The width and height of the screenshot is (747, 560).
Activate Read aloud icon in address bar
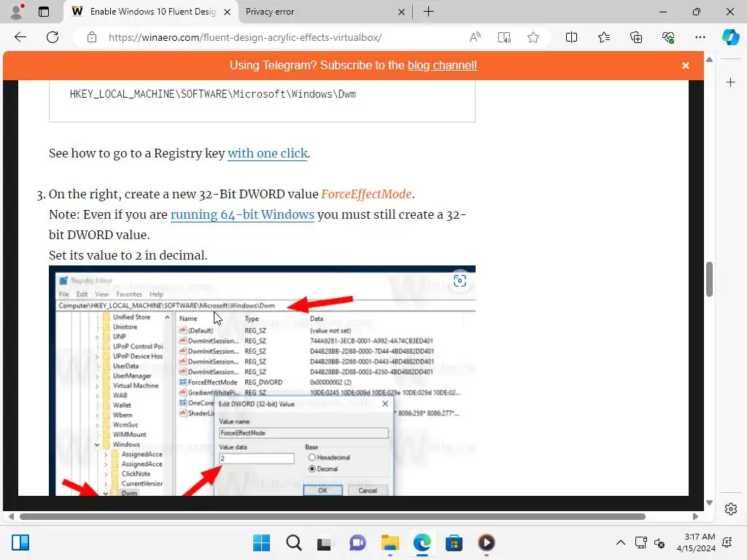pos(475,37)
